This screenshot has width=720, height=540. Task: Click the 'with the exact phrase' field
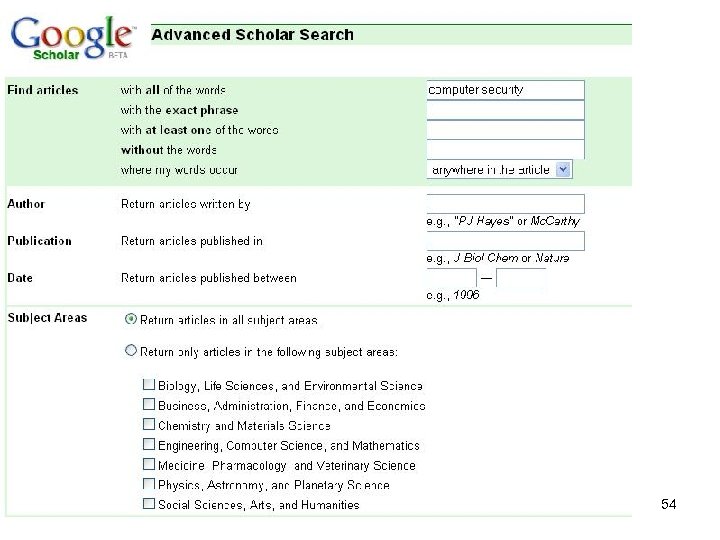click(505, 110)
